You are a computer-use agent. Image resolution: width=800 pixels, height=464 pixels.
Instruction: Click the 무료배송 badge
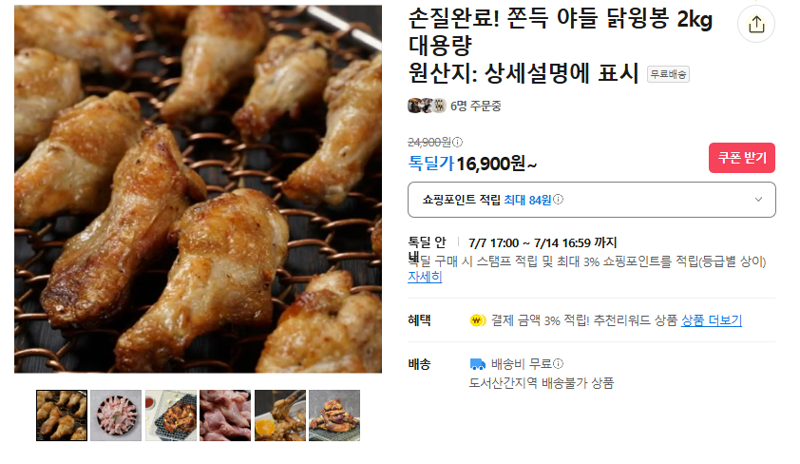tap(668, 75)
